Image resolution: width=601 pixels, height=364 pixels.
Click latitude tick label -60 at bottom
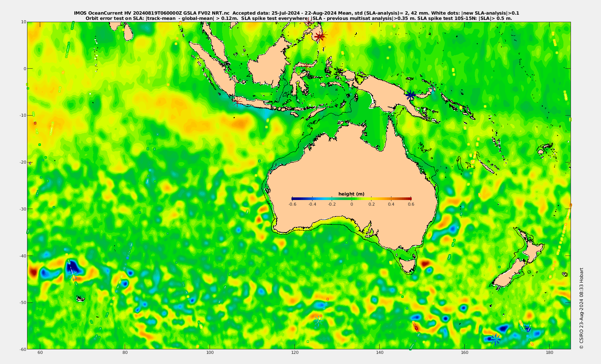pos(23,349)
